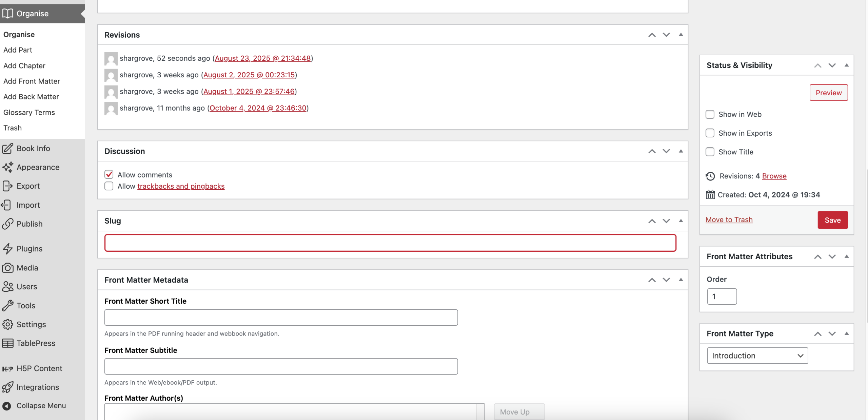Open the August 2, 2025 revision link
Image resolution: width=868 pixels, height=420 pixels.
(249, 75)
